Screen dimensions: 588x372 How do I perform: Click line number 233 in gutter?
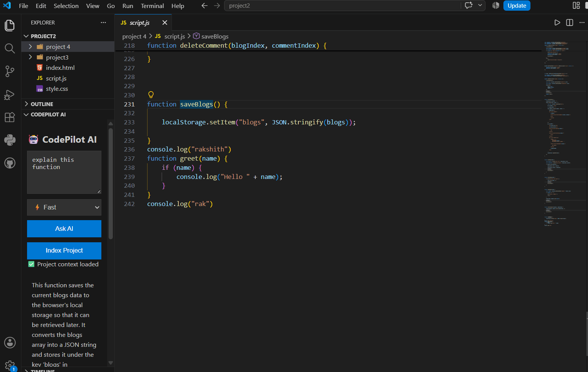click(129, 122)
